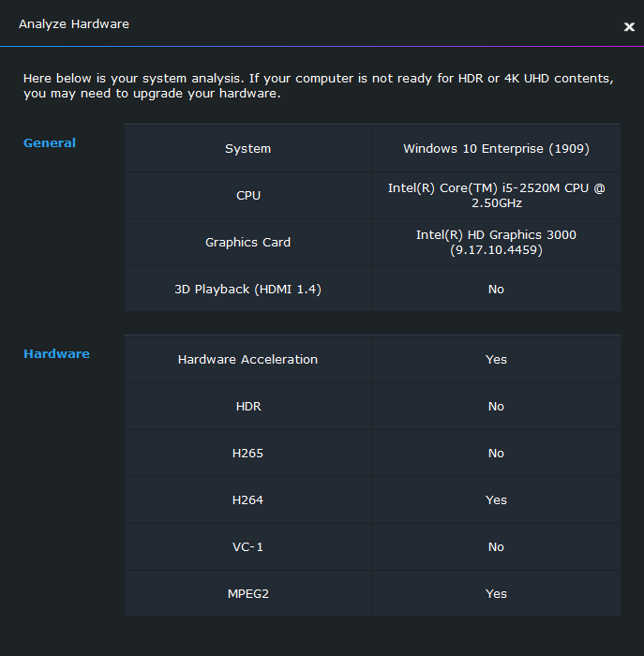Click the Graphics Card row label
This screenshot has height=656, width=644.
248,243
